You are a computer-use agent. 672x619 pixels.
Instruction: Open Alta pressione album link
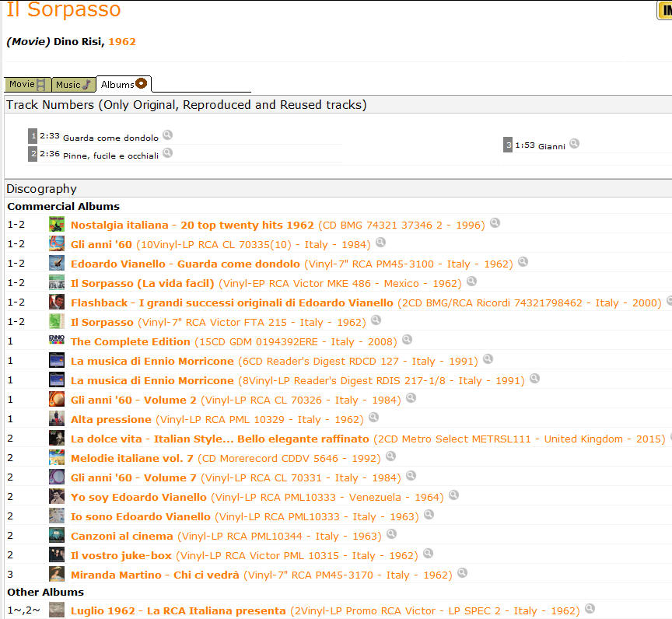point(217,419)
